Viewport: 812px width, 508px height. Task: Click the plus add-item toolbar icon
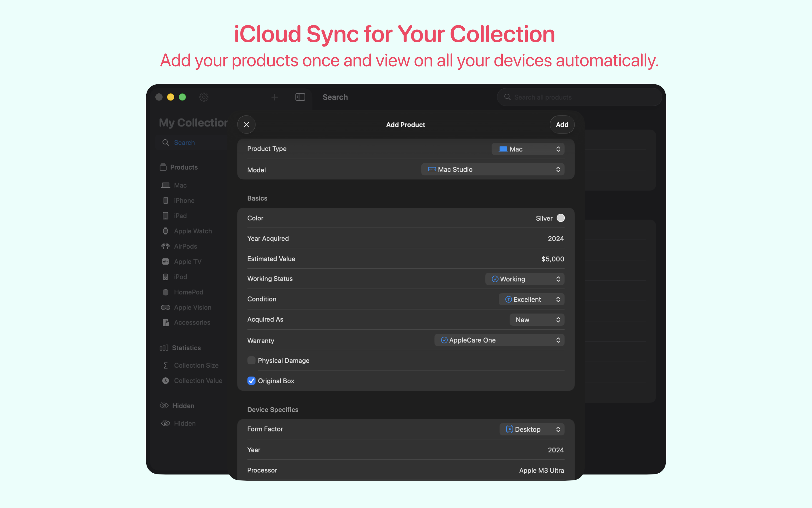[x=274, y=97]
